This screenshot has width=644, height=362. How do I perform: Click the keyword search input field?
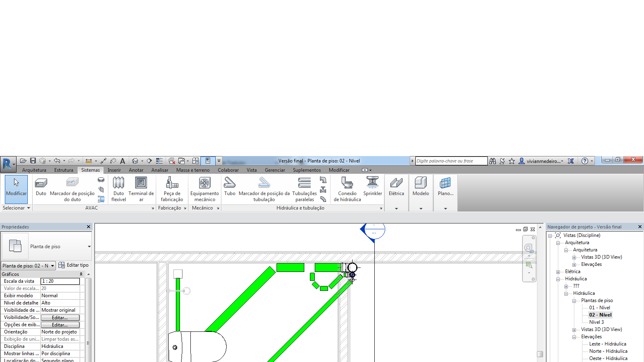click(x=451, y=161)
